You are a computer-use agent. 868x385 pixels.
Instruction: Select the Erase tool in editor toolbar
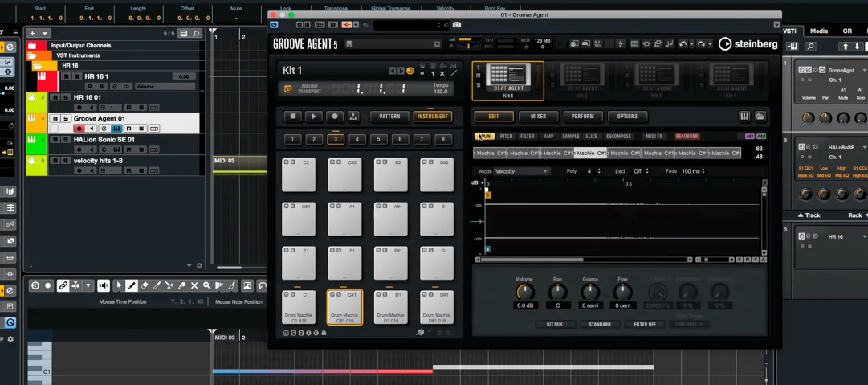[145, 285]
